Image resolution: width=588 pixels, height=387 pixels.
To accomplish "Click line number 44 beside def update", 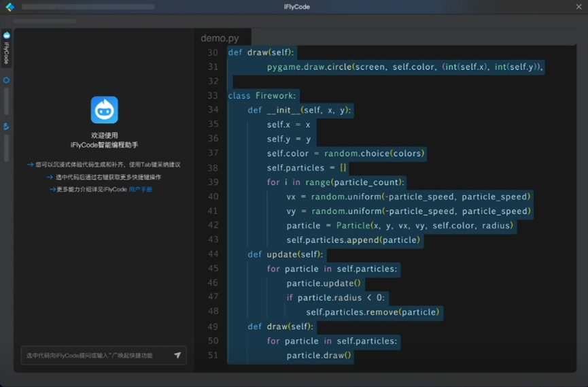I will point(213,254).
